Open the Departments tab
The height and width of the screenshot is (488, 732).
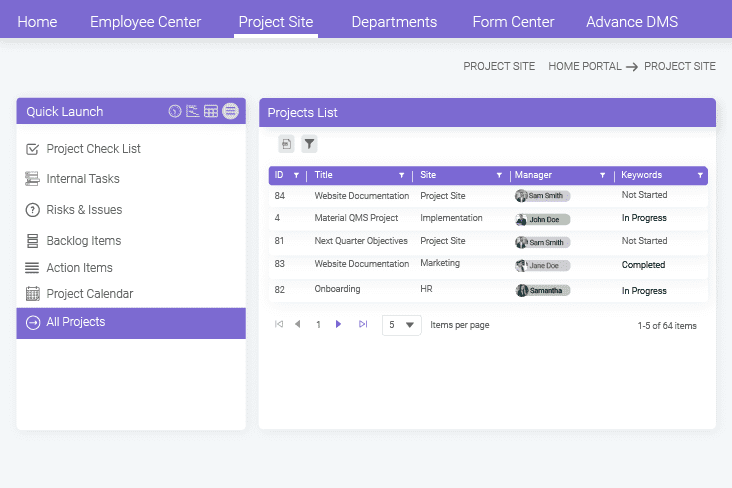pyautogui.click(x=394, y=22)
